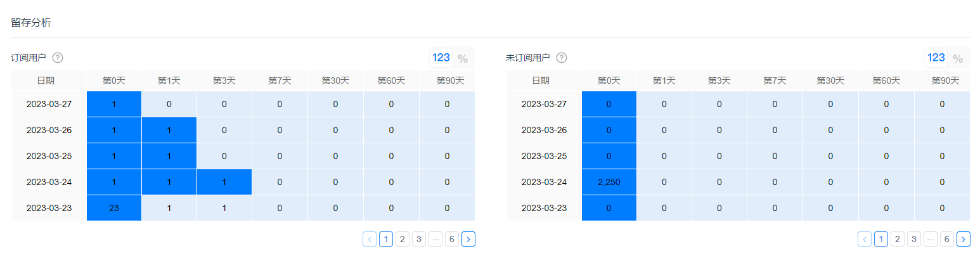This screenshot has height=258, width=980.
Task: Jump to page 6 in 未订阅用户 pagination
Action: point(947,239)
